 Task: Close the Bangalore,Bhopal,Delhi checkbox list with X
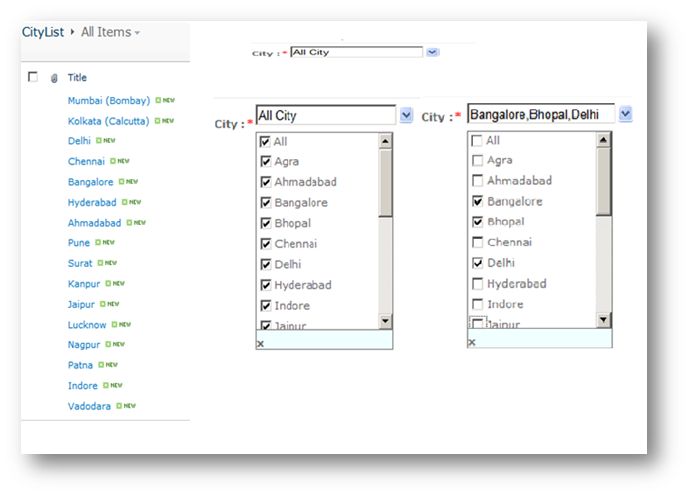tap(471, 342)
